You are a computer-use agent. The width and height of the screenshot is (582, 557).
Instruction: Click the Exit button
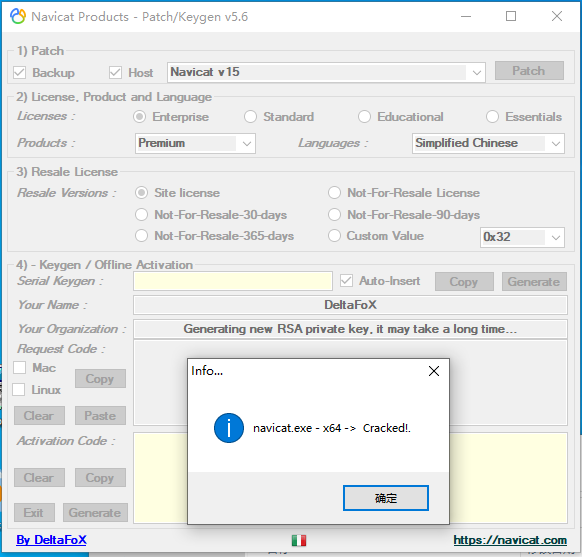[x=34, y=513]
